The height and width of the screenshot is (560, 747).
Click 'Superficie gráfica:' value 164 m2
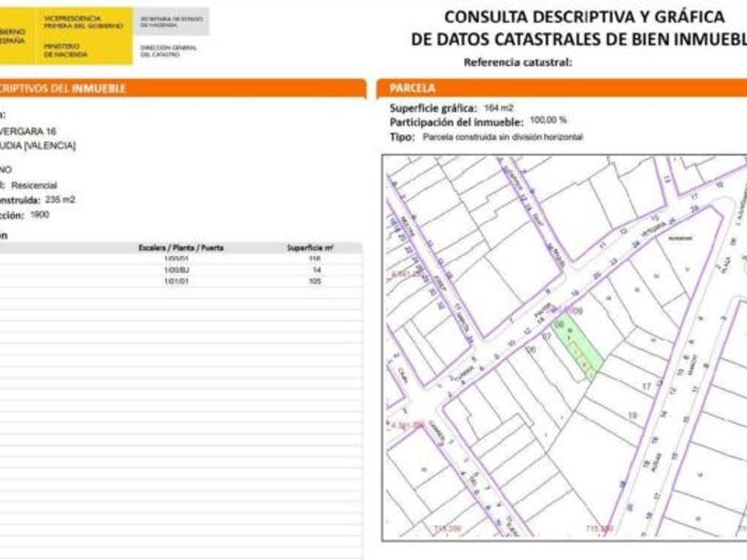[498, 108]
